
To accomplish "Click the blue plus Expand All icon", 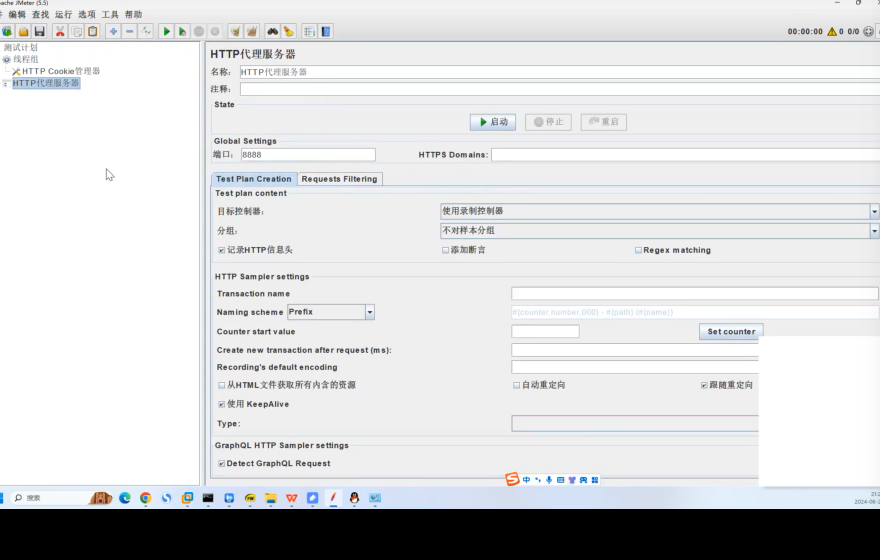I will [x=113, y=31].
